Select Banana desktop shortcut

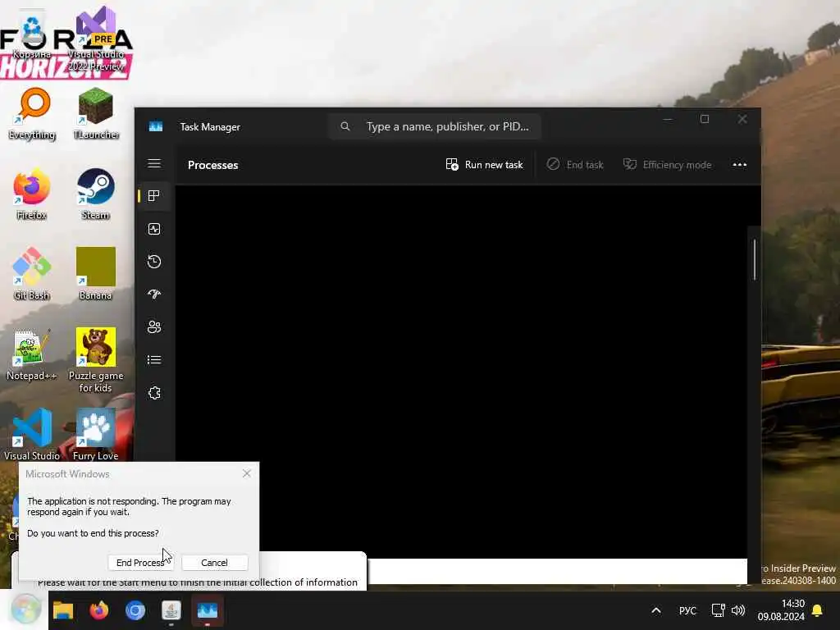[95, 274]
